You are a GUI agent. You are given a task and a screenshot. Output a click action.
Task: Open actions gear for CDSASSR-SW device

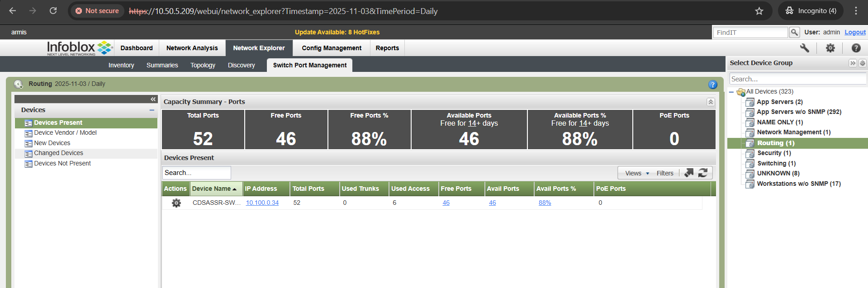pos(176,203)
